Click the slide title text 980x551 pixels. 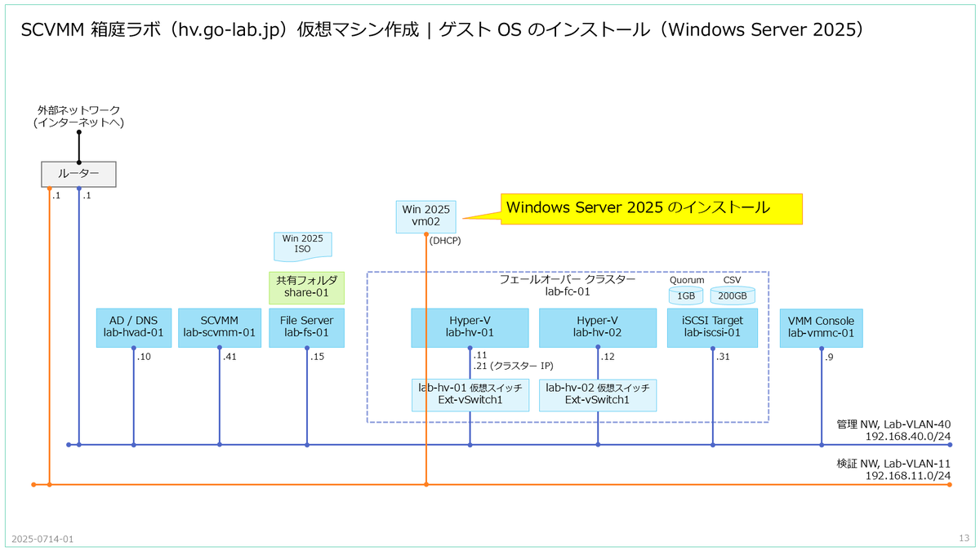tap(442, 29)
